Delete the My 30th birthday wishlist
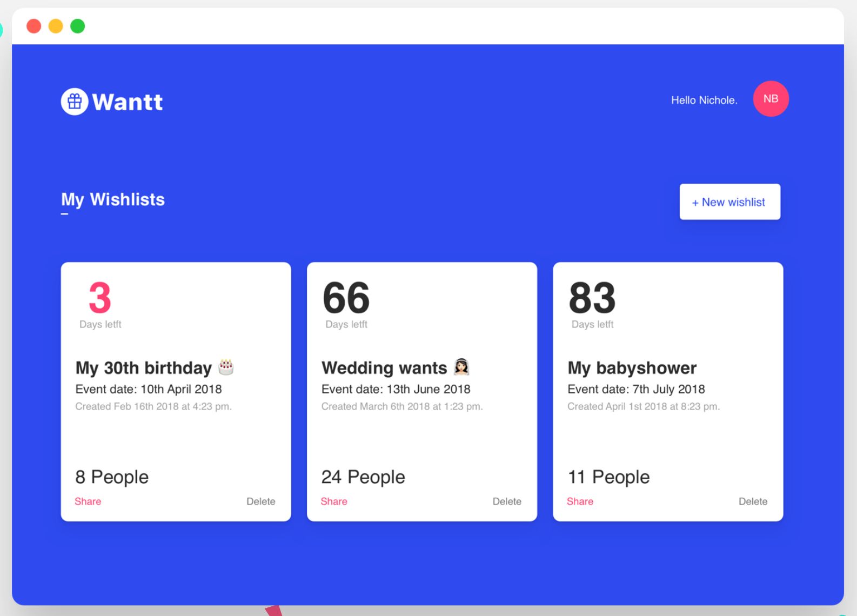This screenshot has height=616, width=857. (260, 501)
